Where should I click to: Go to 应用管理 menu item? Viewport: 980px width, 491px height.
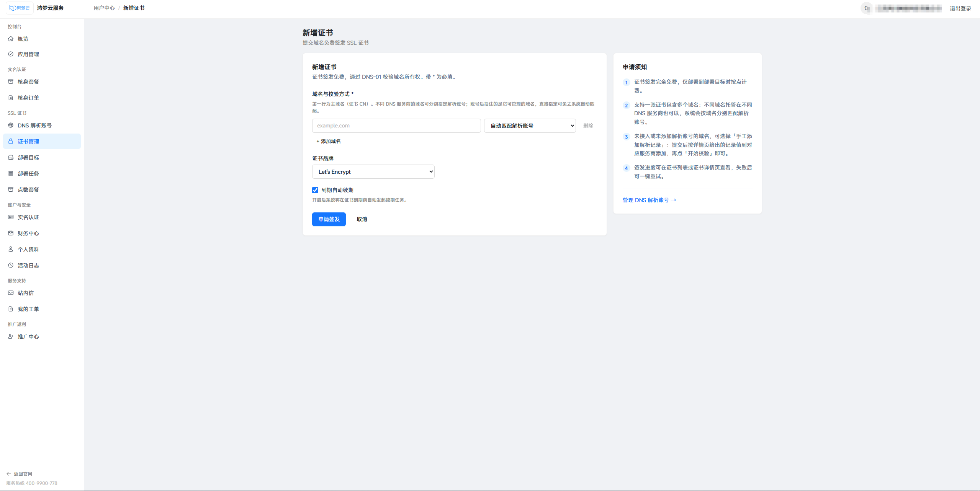pyautogui.click(x=42, y=54)
